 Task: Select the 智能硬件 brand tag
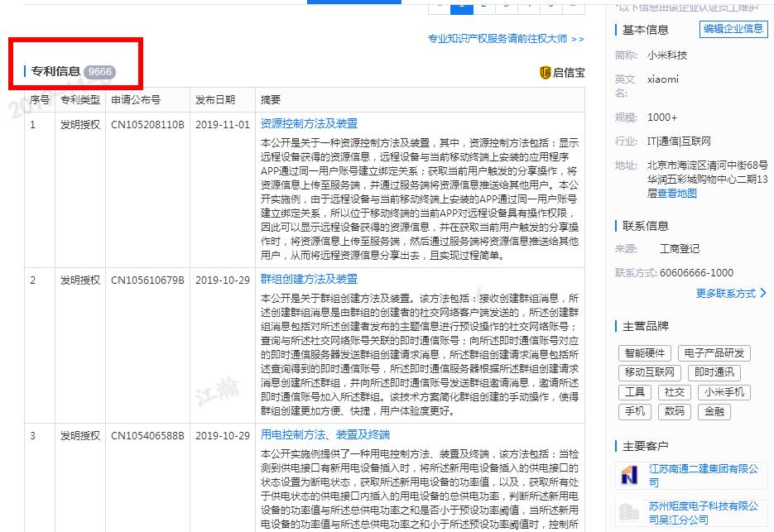click(x=645, y=353)
